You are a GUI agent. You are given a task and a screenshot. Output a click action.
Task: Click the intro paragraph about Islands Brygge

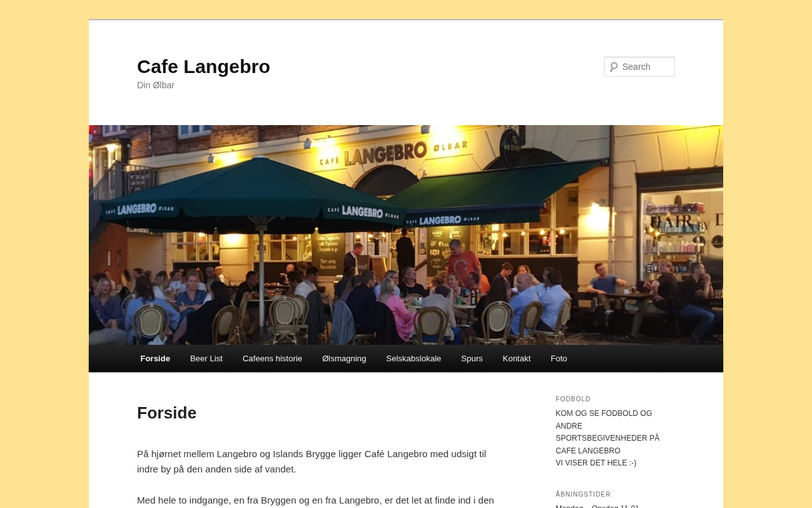tap(311, 462)
